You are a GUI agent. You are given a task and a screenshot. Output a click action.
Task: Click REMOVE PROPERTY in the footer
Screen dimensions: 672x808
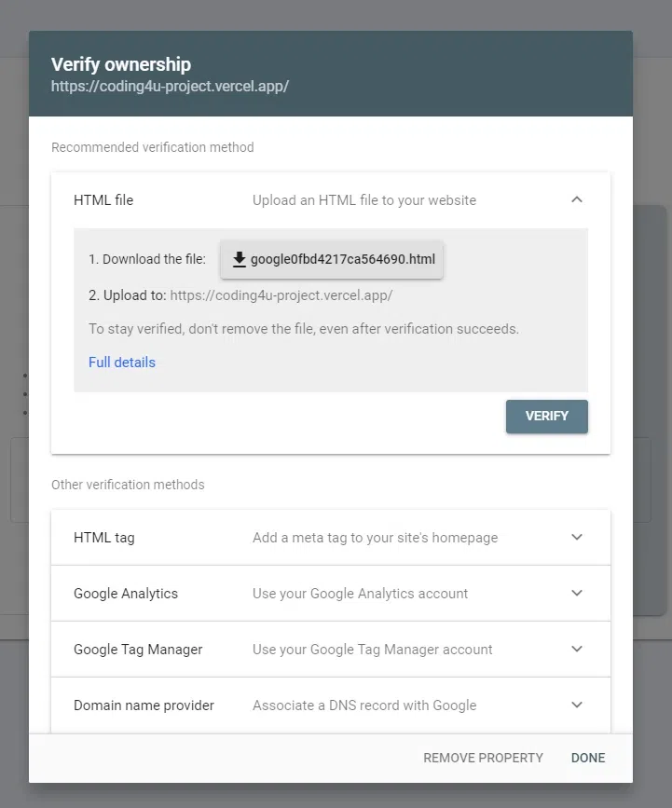[483, 758]
